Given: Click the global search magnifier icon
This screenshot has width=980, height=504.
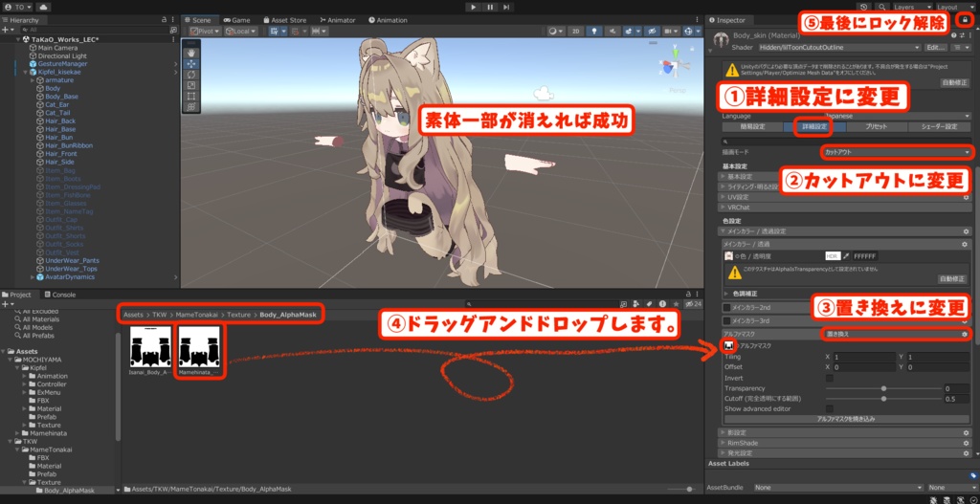Looking at the screenshot, I should tap(881, 7).
